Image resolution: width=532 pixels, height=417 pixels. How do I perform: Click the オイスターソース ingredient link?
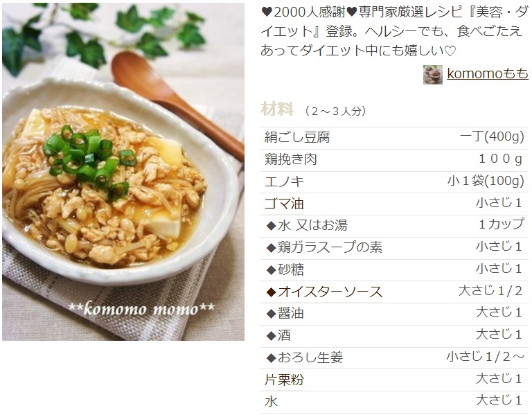click(330, 292)
